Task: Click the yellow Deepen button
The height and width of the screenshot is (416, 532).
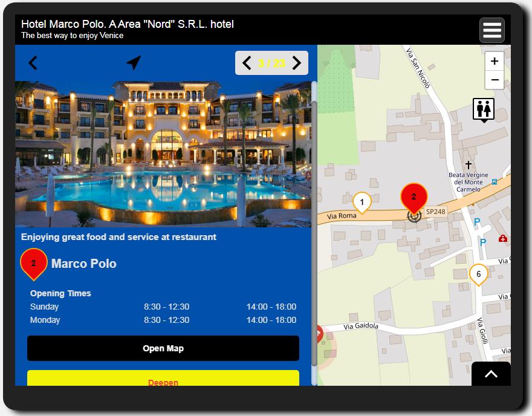Action: tap(163, 379)
